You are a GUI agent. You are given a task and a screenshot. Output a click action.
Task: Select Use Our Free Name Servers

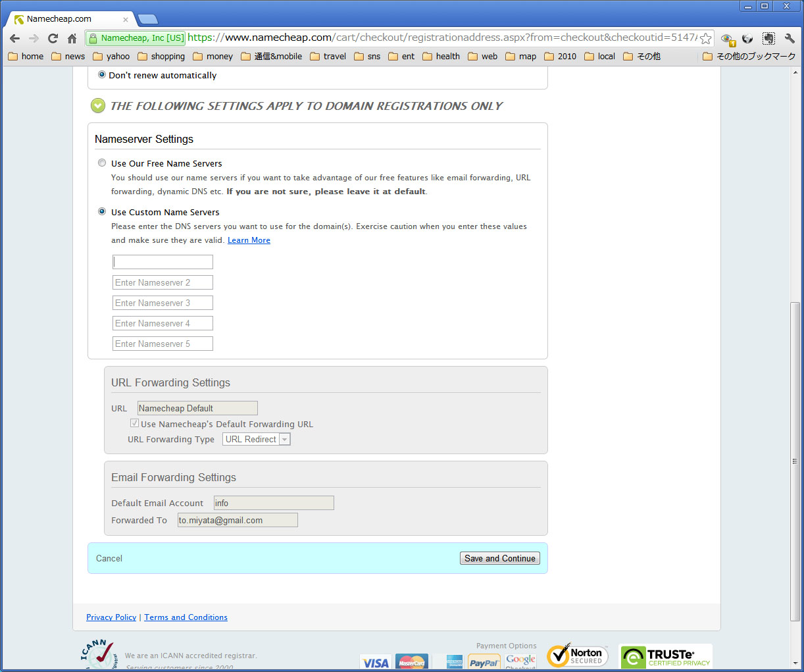tap(102, 163)
